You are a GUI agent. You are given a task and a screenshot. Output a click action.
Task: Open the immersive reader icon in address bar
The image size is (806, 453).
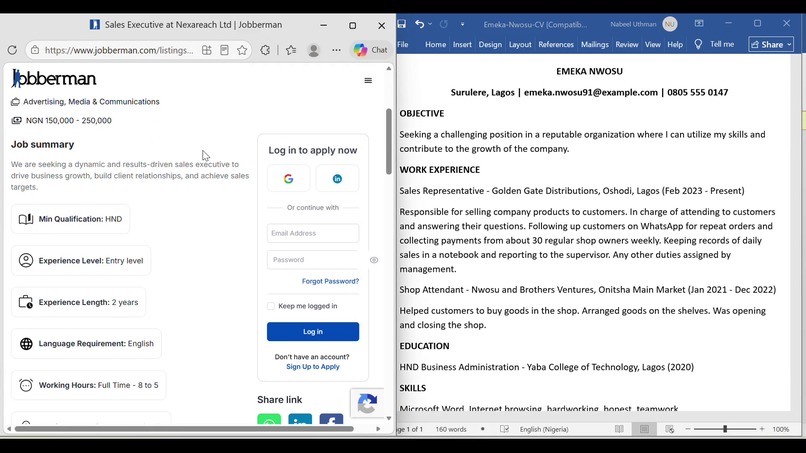[225, 50]
